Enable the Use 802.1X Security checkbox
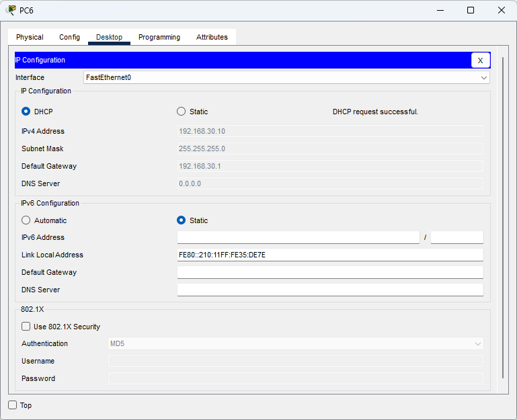517x420 pixels. [x=26, y=327]
